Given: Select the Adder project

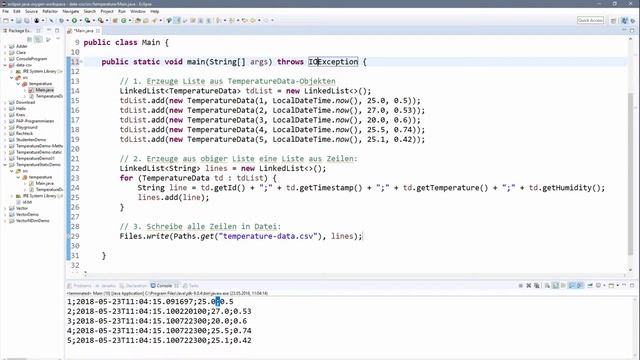Looking at the screenshot, I should click(x=22, y=46).
